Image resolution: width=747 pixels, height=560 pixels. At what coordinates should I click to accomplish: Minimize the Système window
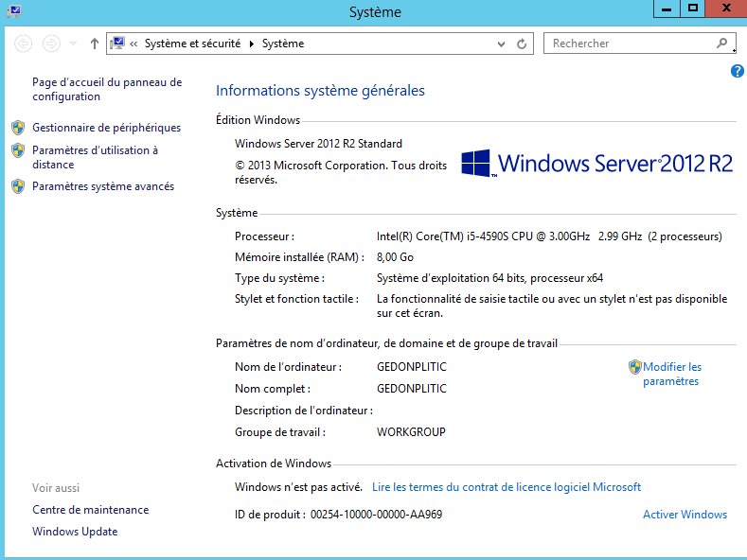667,9
